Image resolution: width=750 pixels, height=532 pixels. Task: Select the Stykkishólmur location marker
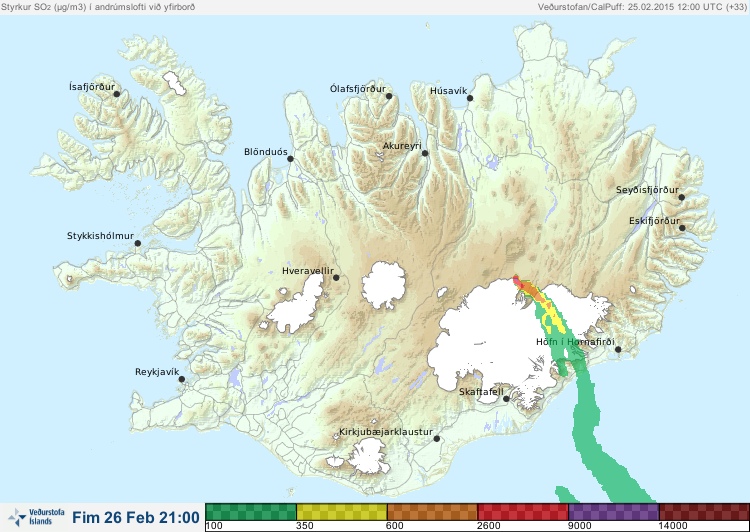click(138, 243)
